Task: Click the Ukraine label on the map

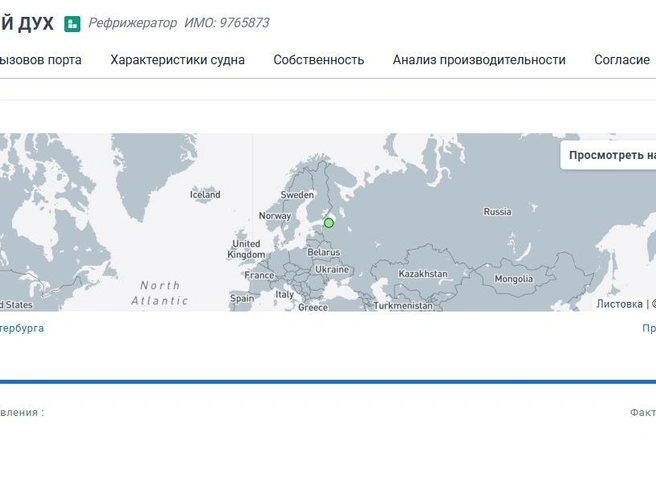Action: 332,270
